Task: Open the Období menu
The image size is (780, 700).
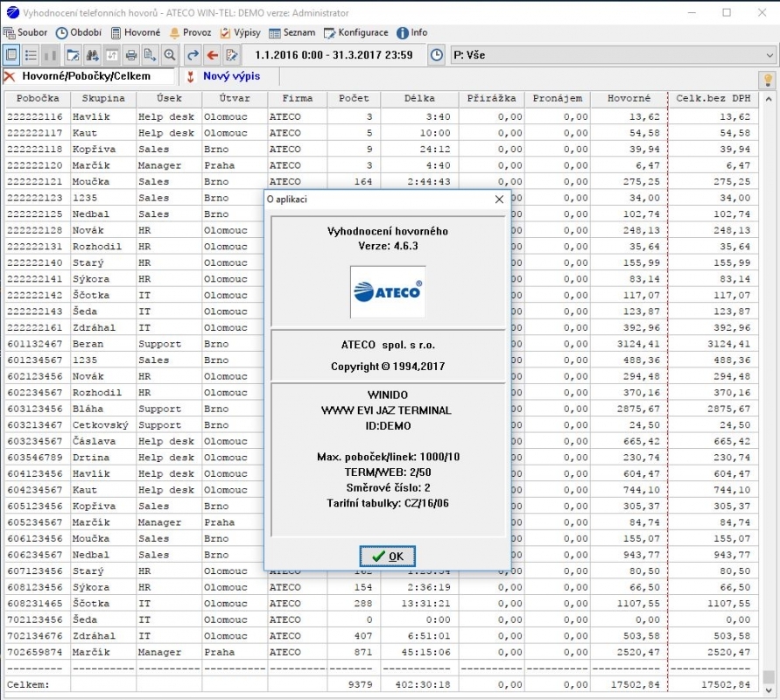Action: click(79, 33)
